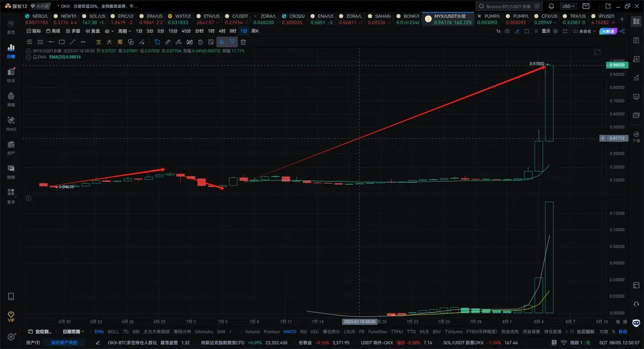Toggle the 对数 log scale option

(604, 331)
